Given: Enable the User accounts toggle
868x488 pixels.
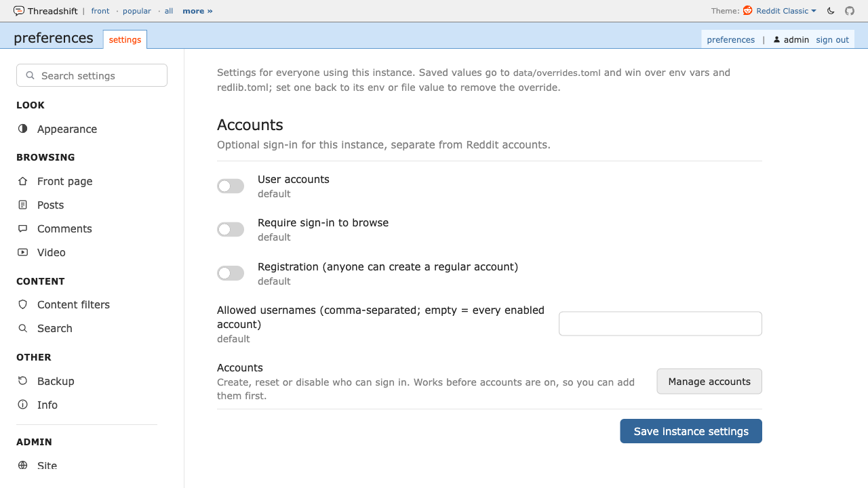Looking at the screenshot, I should click(x=231, y=186).
